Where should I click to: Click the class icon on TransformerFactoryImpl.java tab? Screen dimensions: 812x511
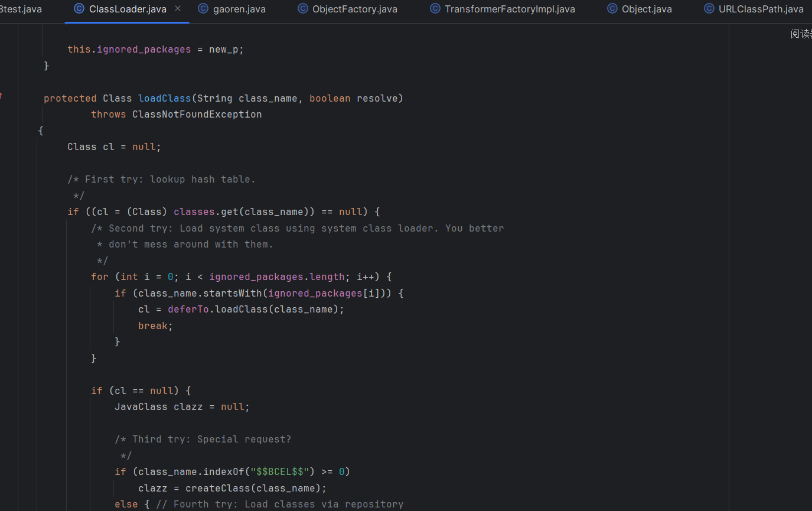pos(435,9)
